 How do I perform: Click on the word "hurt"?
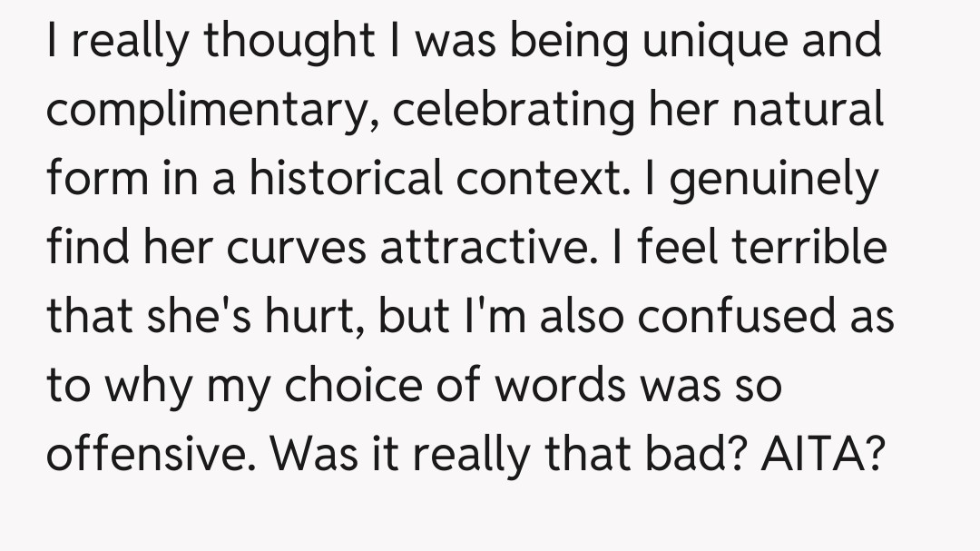pyautogui.click(x=307, y=317)
